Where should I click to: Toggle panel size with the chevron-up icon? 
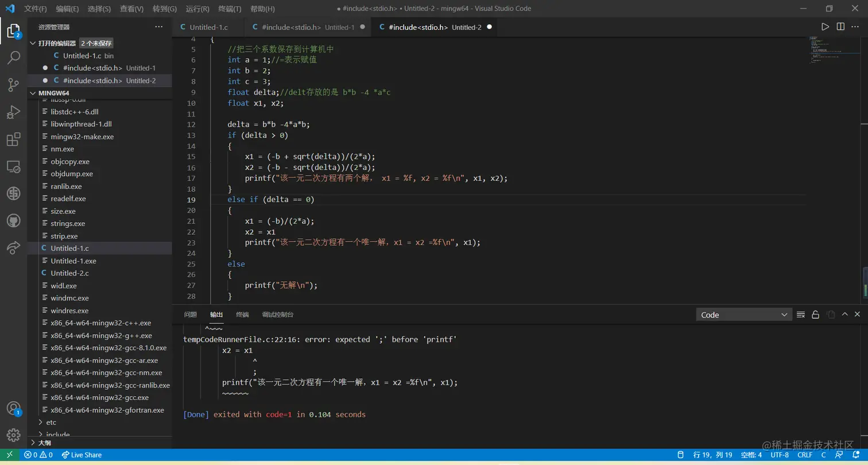click(x=844, y=315)
